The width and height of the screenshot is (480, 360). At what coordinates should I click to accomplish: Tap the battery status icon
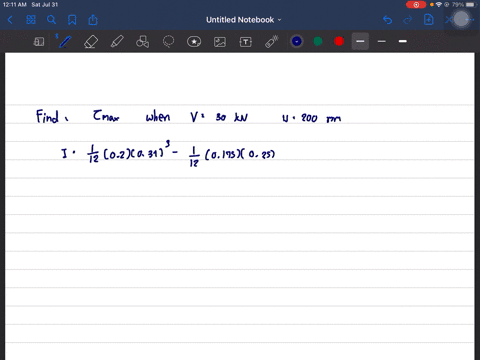click(x=470, y=5)
